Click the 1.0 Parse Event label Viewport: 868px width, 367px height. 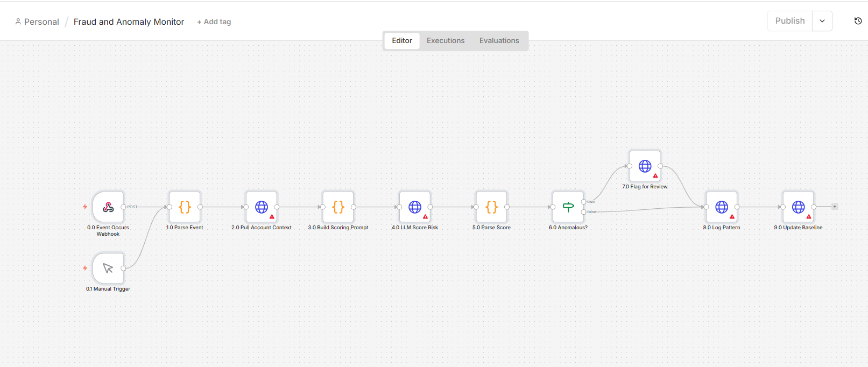[x=185, y=228]
